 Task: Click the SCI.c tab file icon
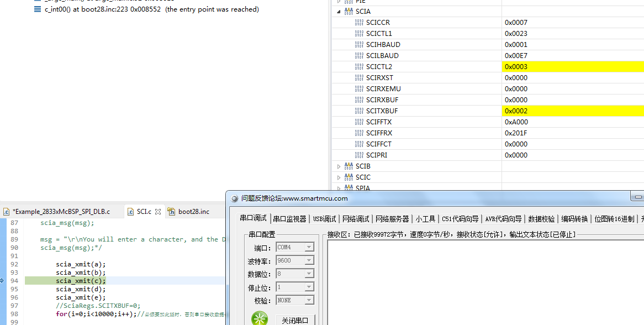[130, 212]
